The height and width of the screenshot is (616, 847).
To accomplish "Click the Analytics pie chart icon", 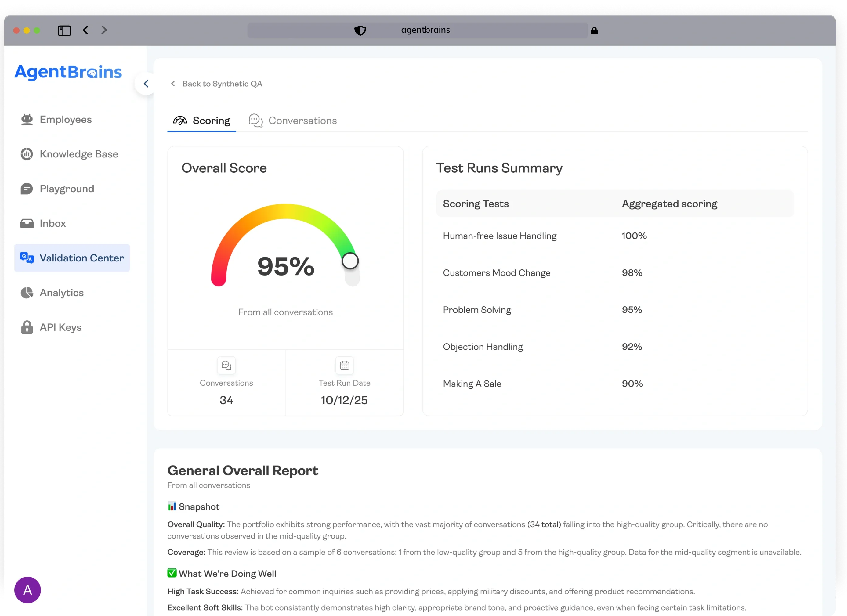I will tap(27, 293).
